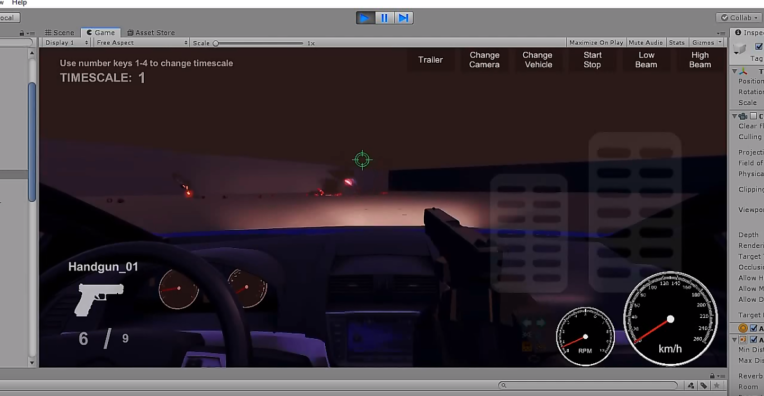Click the High Beam button
Screen dimensions: 764x396
(700, 60)
